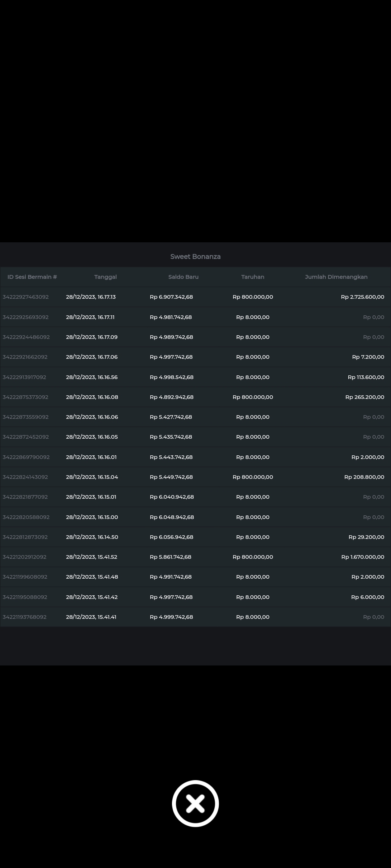Viewport: 391px width, 868px height.
Task: Open session ID 34221202912092
Action: coord(25,557)
